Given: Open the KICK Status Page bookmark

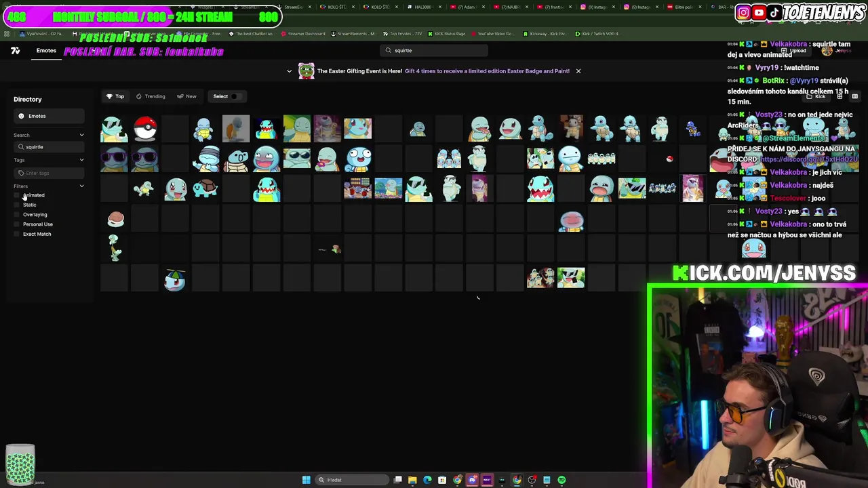Looking at the screenshot, I should point(446,33).
